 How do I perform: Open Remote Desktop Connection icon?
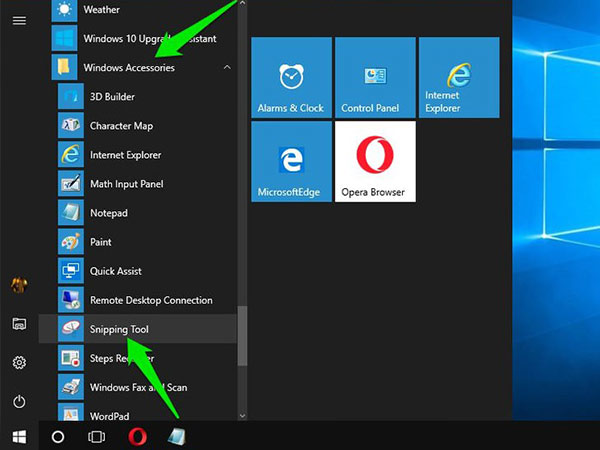pyautogui.click(x=71, y=300)
